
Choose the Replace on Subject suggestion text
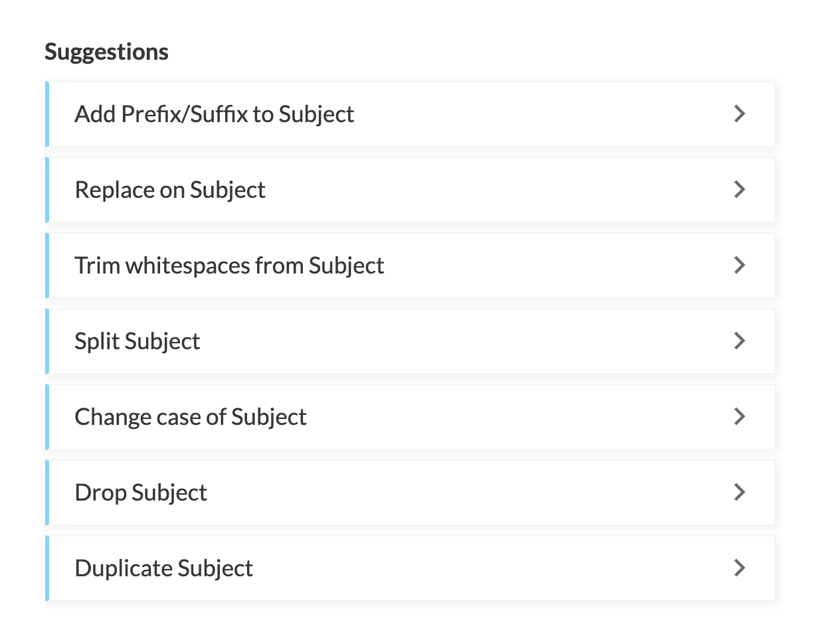click(170, 190)
